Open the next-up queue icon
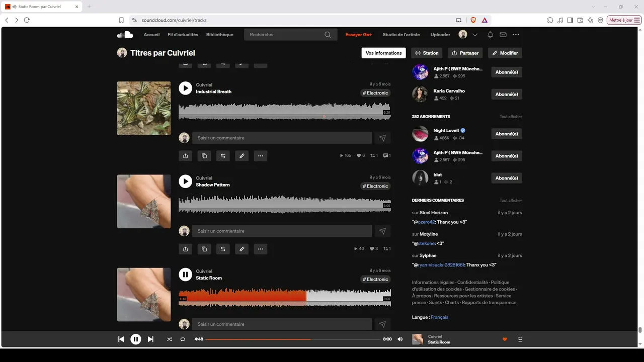The height and width of the screenshot is (362, 644). point(520,339)
